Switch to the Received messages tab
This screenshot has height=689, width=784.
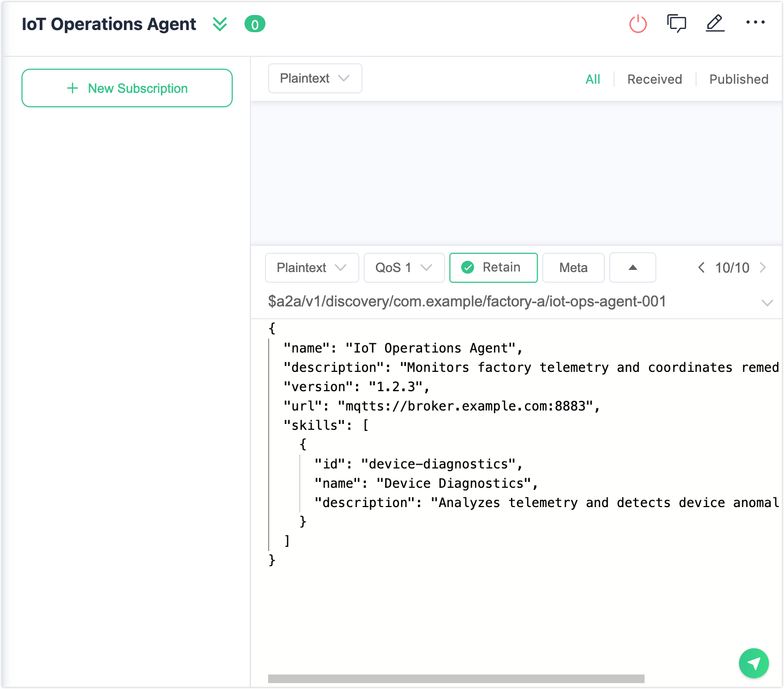[654, 79]
